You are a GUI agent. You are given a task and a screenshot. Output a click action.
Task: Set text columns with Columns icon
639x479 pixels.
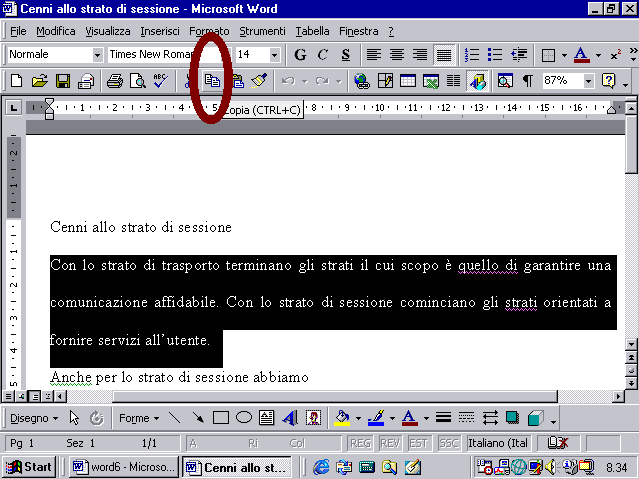click(453, 81)
